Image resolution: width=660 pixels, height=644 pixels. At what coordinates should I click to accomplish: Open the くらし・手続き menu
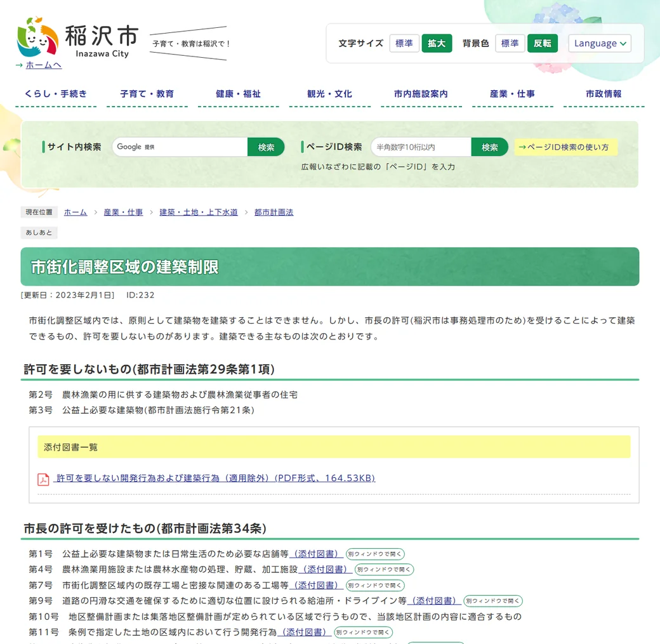point(56,94)
